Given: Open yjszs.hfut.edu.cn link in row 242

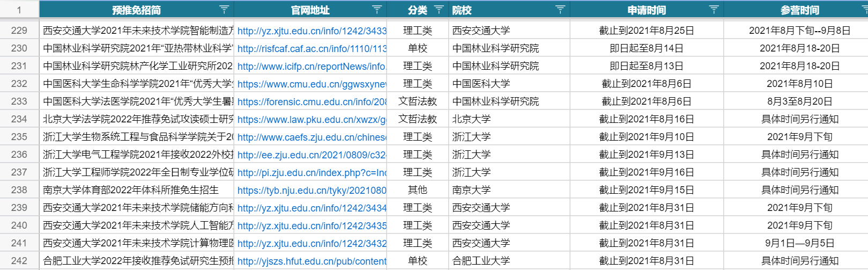Looking at the screenshot, I should coord(312,261).
